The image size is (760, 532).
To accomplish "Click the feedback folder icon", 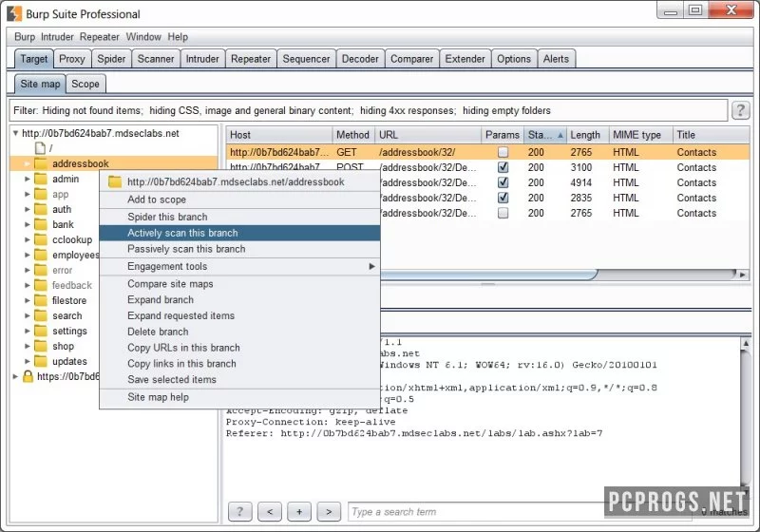I will 41,285.
